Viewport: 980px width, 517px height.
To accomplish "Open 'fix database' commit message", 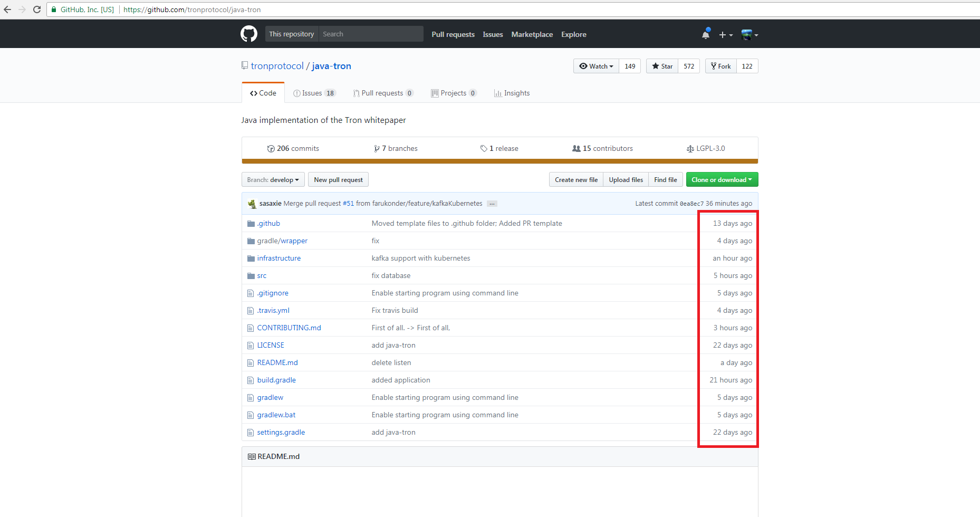I will [x=391, y=276].
